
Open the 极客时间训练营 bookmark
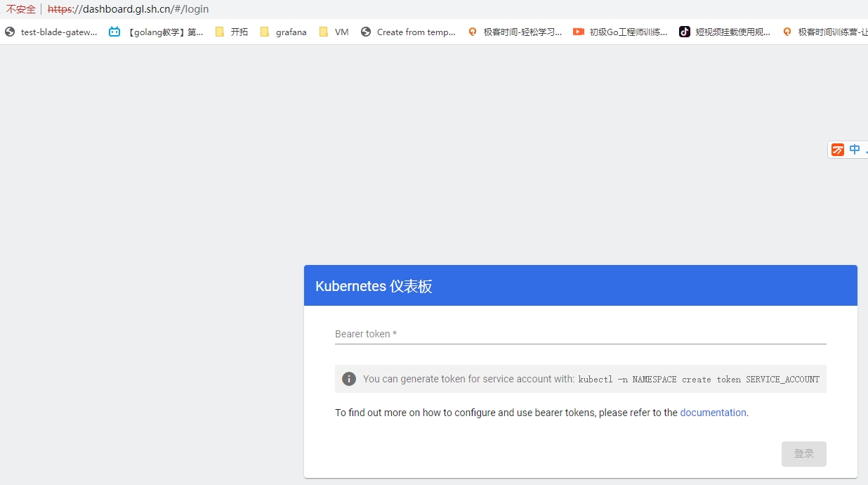pyautogui.click(x=826, y=32)
